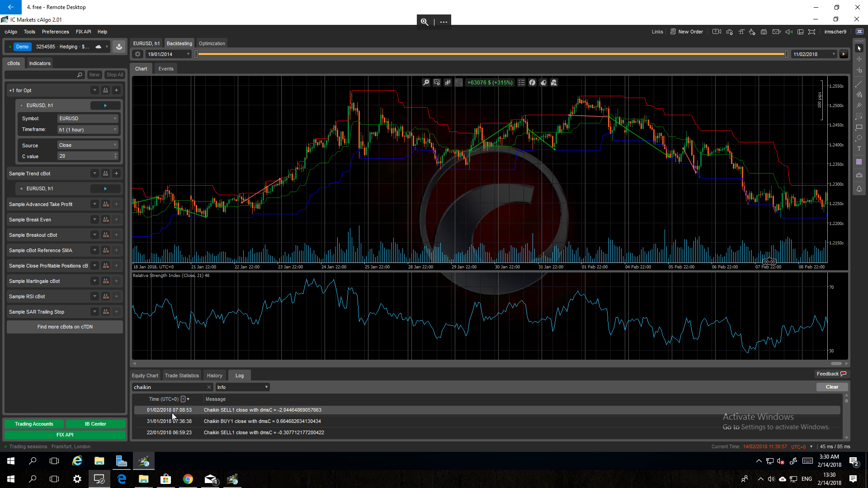Click the C value stepper arrows
Viewport: 868px width, 488px height.
tap(116, 156)
